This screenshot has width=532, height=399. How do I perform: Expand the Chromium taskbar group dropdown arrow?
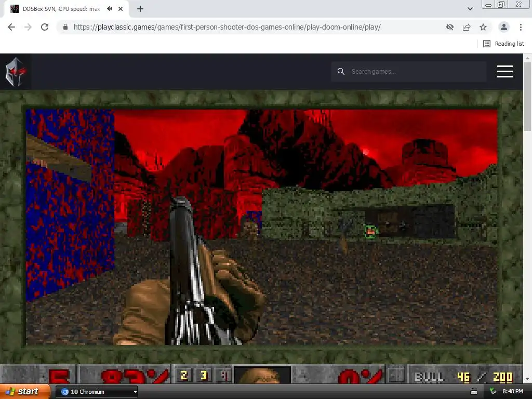(135, 392)
